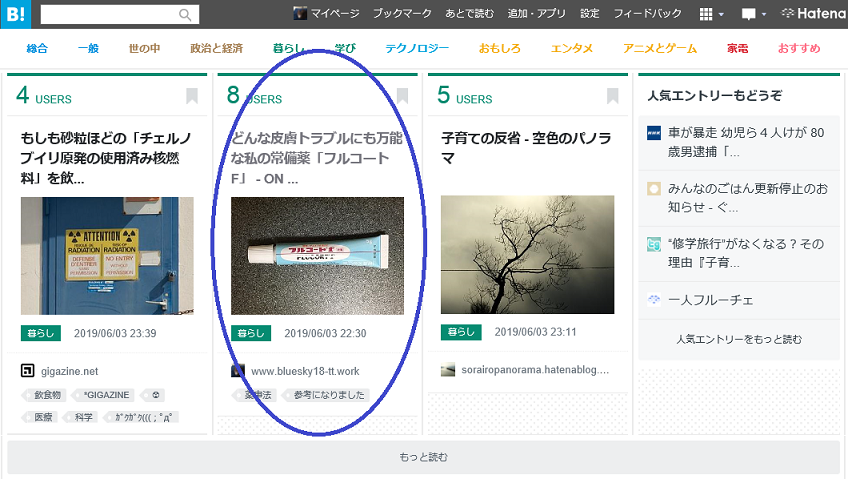This screenshot has height=479, width=848.
Task: Open 追加・アプリ in the top bar
Action: coord(536,14)
